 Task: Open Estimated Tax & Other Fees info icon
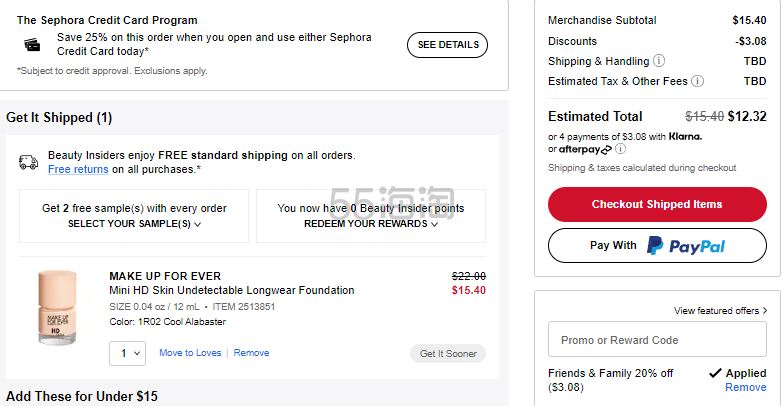click(x=697, y=81)
